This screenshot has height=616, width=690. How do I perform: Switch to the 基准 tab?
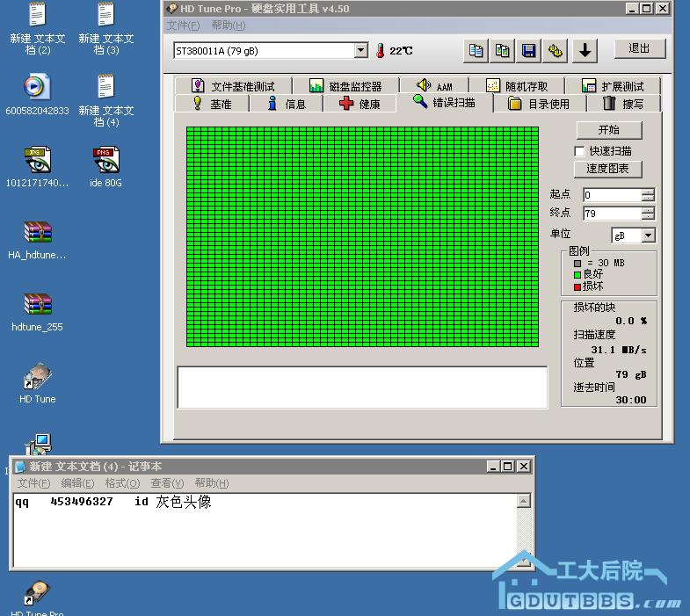pos(212,104)
